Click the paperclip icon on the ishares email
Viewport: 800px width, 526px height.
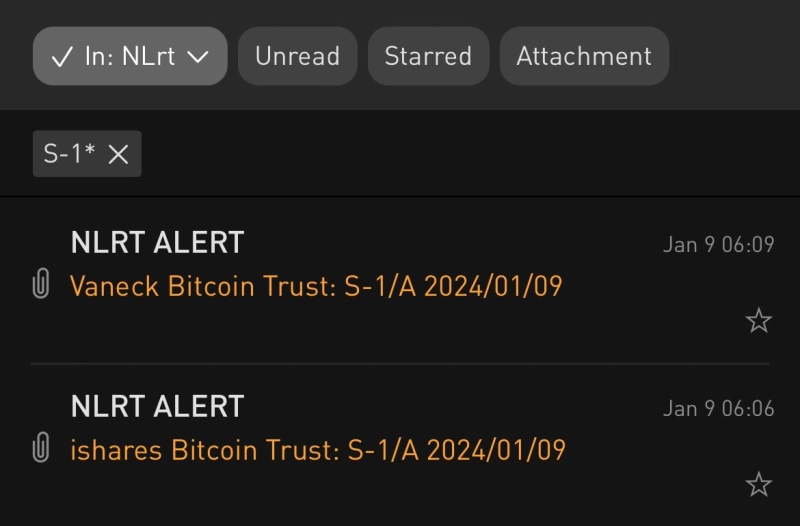41,450
